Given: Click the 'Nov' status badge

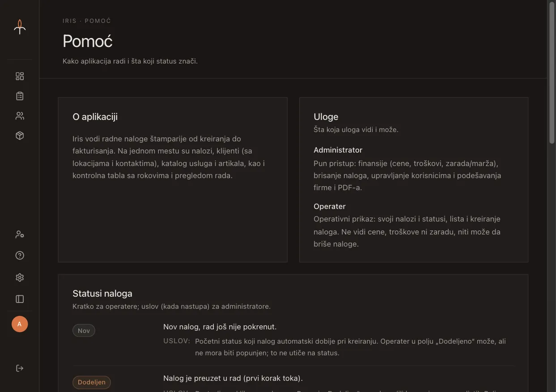Looking at the screenshot, I should (84, 331).
